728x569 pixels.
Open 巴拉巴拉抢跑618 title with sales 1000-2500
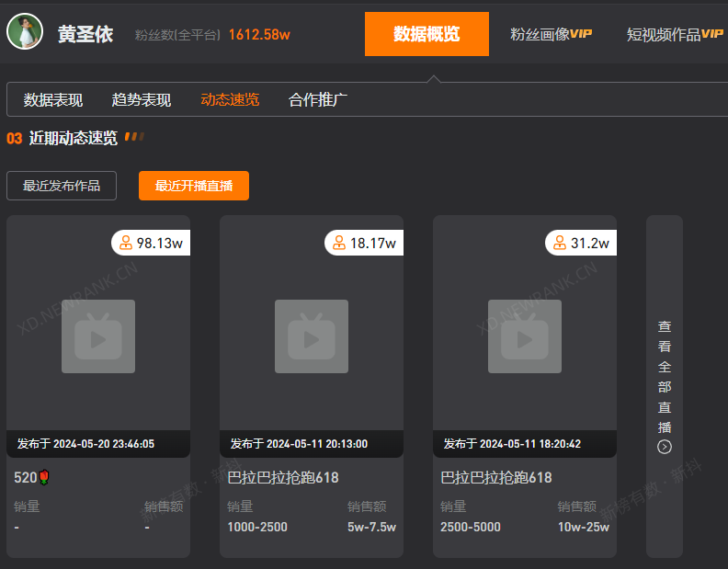(283, 477)
